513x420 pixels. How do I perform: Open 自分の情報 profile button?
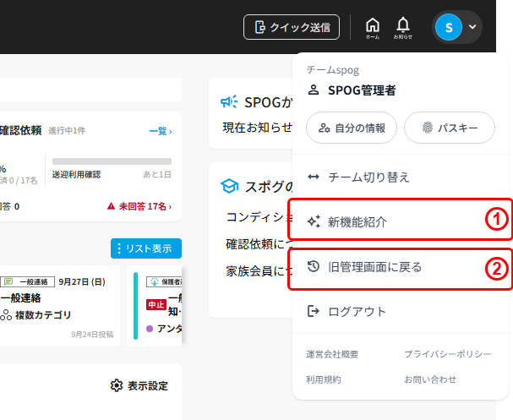click(x=352, y=128)
